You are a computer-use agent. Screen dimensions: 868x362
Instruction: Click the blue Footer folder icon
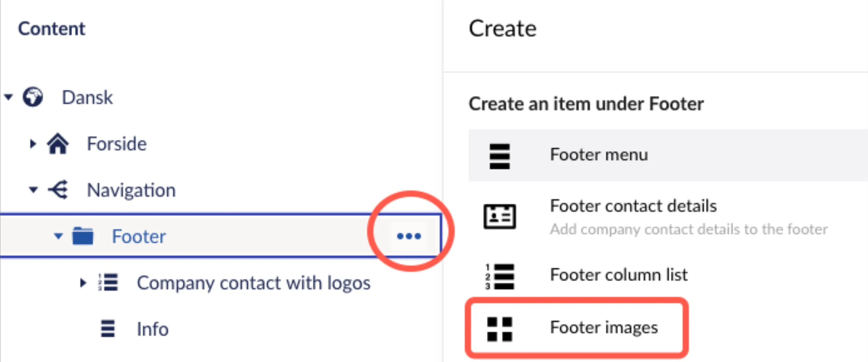[x=83, y=236]
